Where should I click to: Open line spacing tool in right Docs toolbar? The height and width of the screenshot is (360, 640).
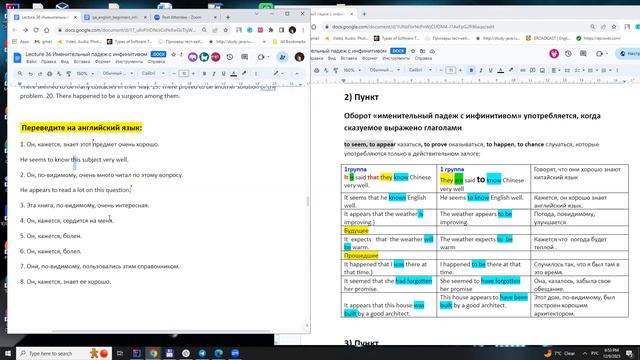(567, 70)
